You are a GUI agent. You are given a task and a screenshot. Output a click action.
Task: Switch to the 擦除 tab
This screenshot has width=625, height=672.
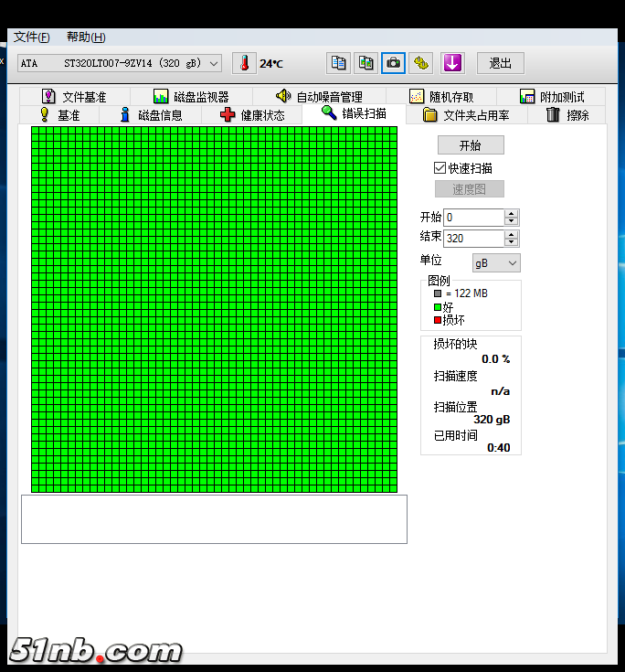(x=567, y=115)
